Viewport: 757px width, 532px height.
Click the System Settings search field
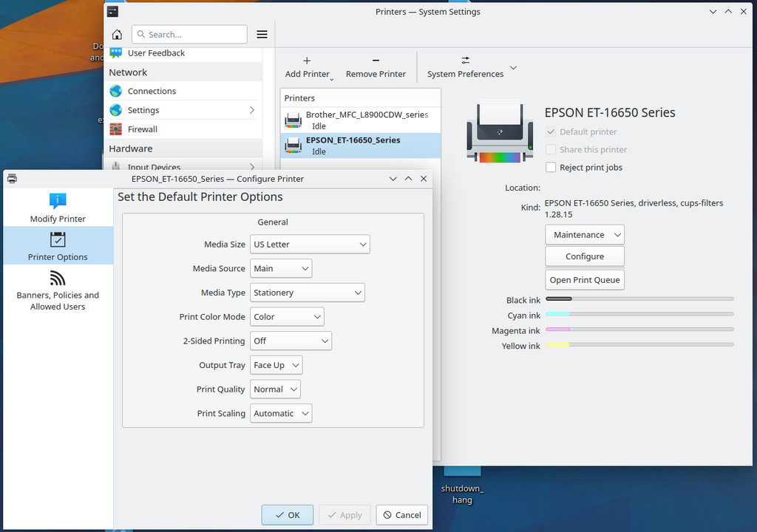pyautogui.click(x=189, y=34)
